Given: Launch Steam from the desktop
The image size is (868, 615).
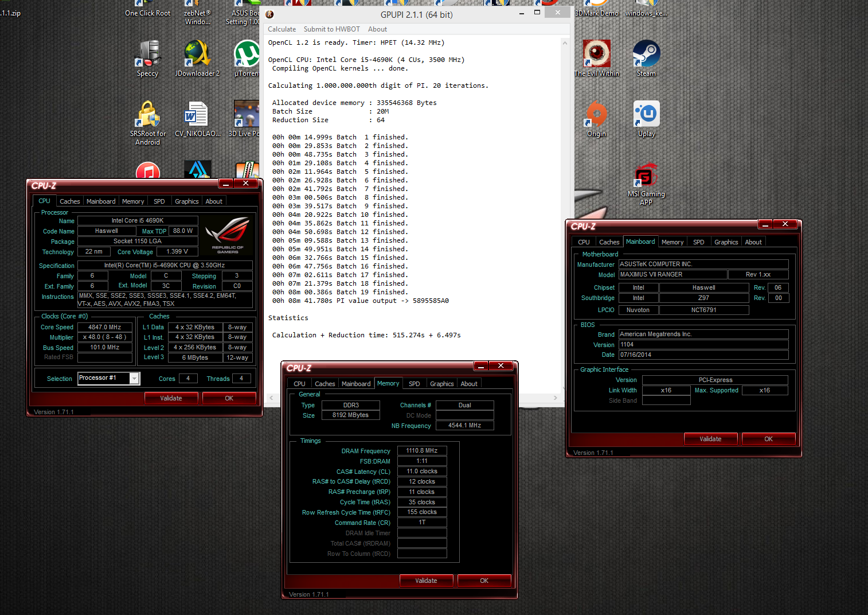Looking at the screenshot, I should click(x=646, y=59).
